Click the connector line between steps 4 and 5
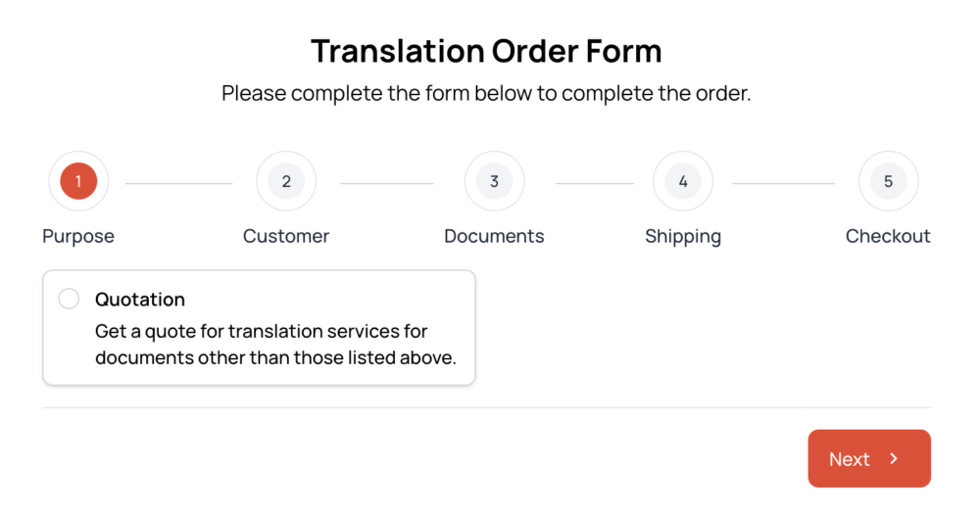This screenshot has width=980, height=514. click(x=783, y=183)
